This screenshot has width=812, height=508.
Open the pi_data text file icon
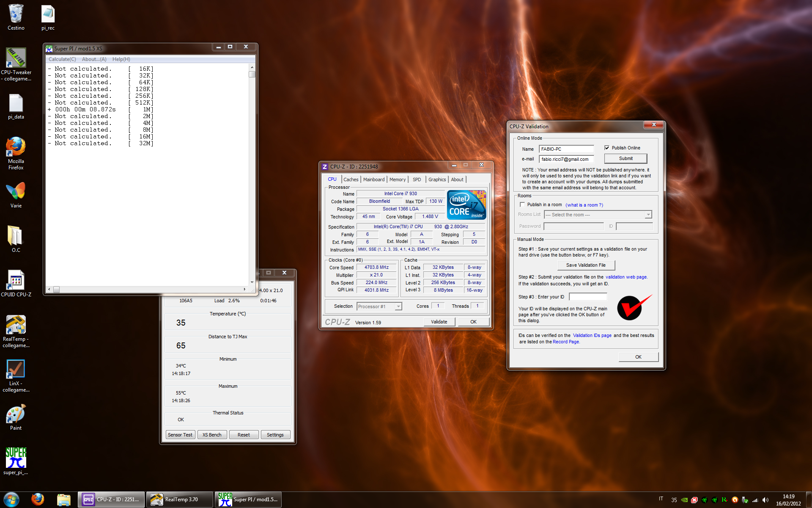16,106
